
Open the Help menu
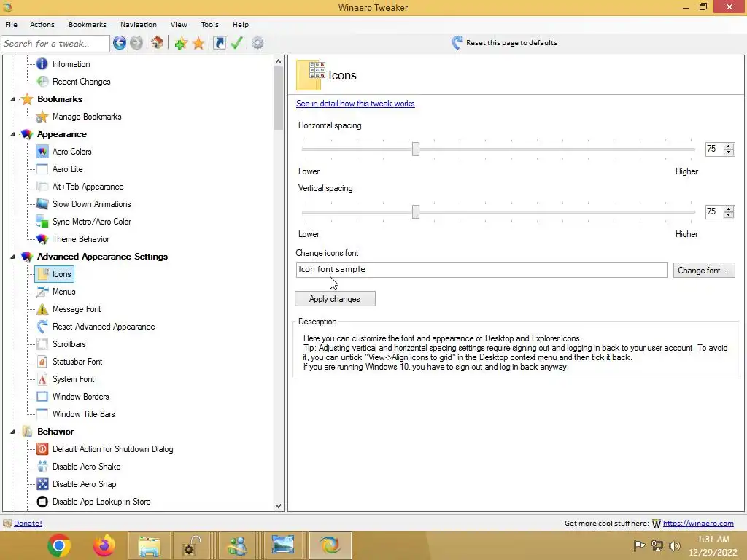(x=241, y=24)
